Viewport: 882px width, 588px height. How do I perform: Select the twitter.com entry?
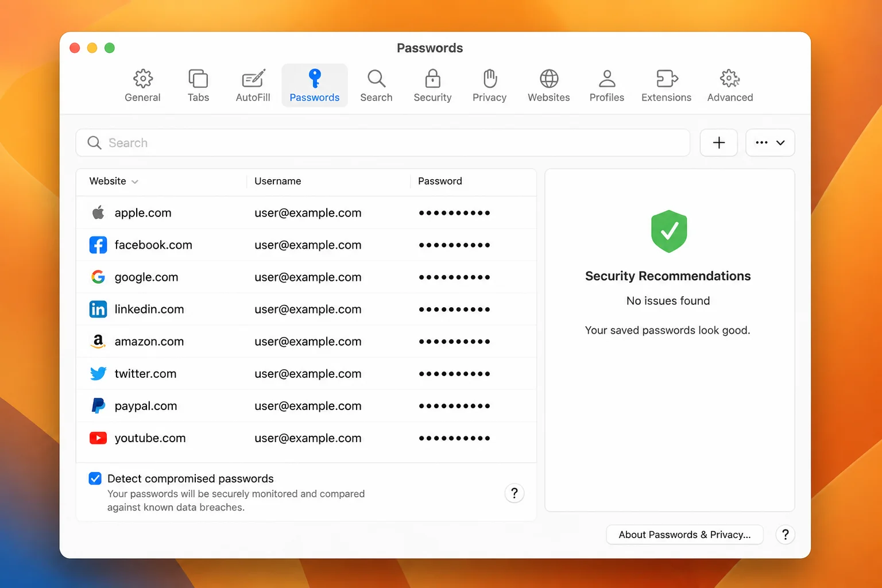tap(306, 374)
